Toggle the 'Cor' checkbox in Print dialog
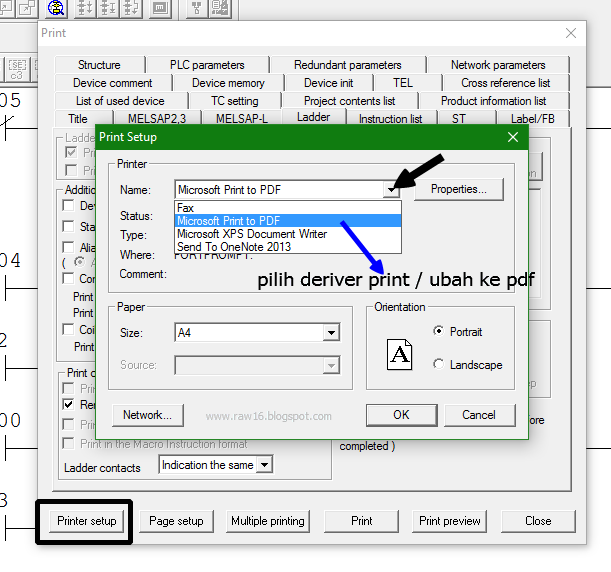This screenshot has width=611, height=572. pyautogui.click(x=68, y=279)
